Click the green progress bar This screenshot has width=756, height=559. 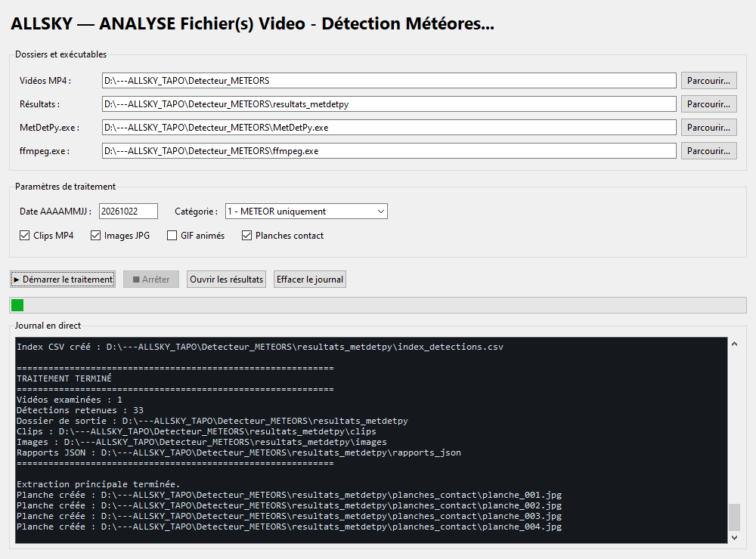pyautogui.click(x=378, y=305)
